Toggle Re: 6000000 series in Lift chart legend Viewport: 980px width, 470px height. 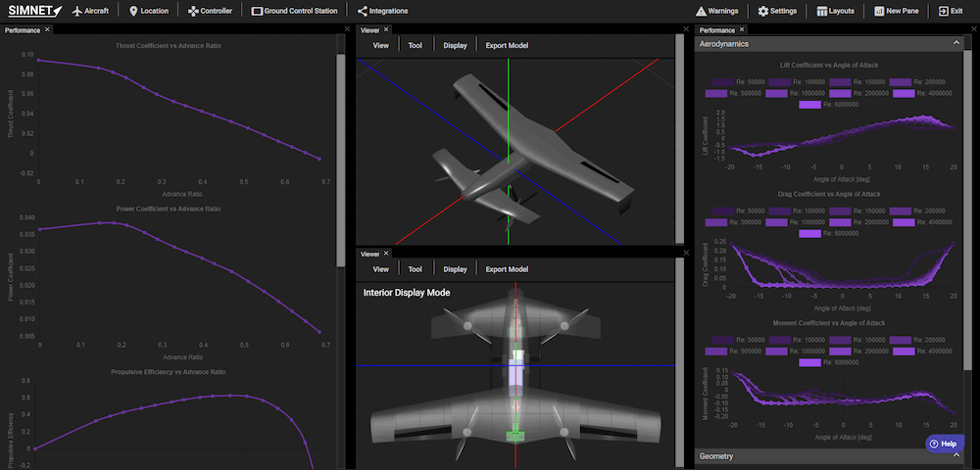[x=829, y=104]
